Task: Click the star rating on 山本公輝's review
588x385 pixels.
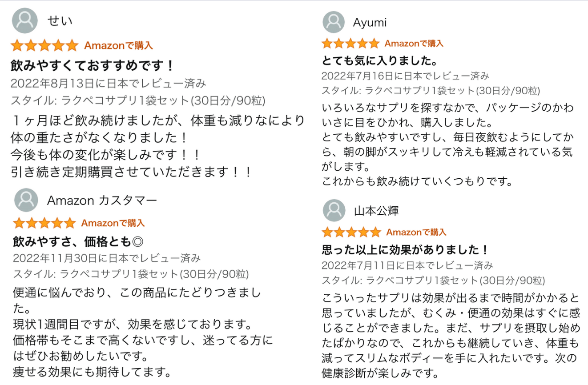Action: [x=351, y=232]
